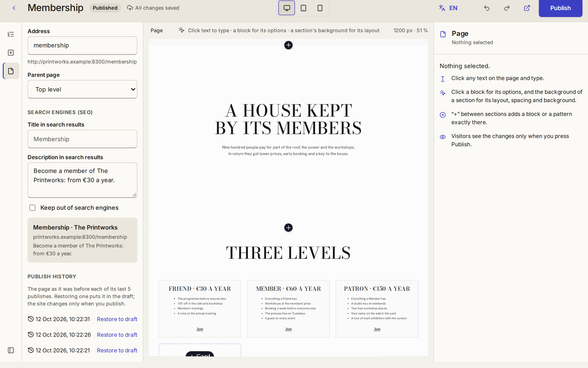
Task: Restore the 10:22:31 version to draft
Action: (117, 319)
